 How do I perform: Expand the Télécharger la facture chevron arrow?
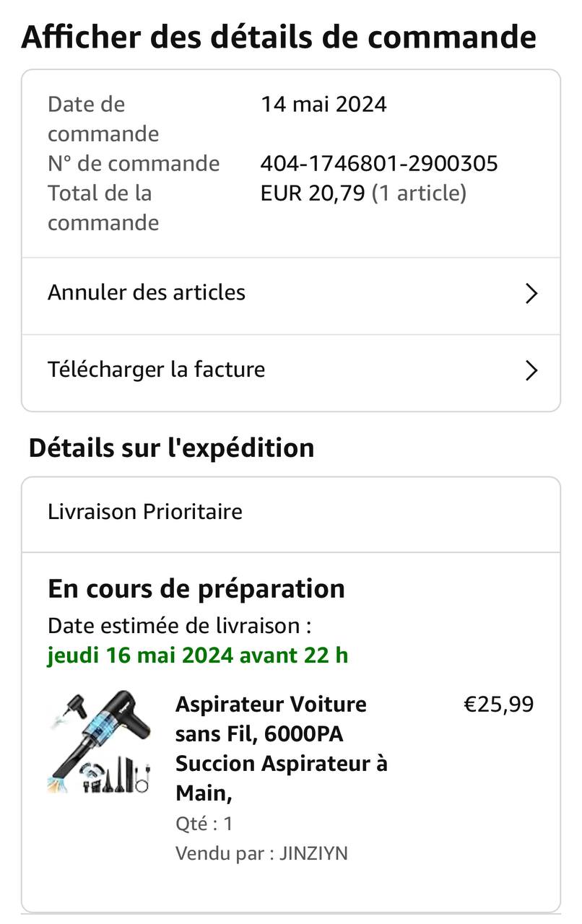pyautogui.click(x=531, y=370)
